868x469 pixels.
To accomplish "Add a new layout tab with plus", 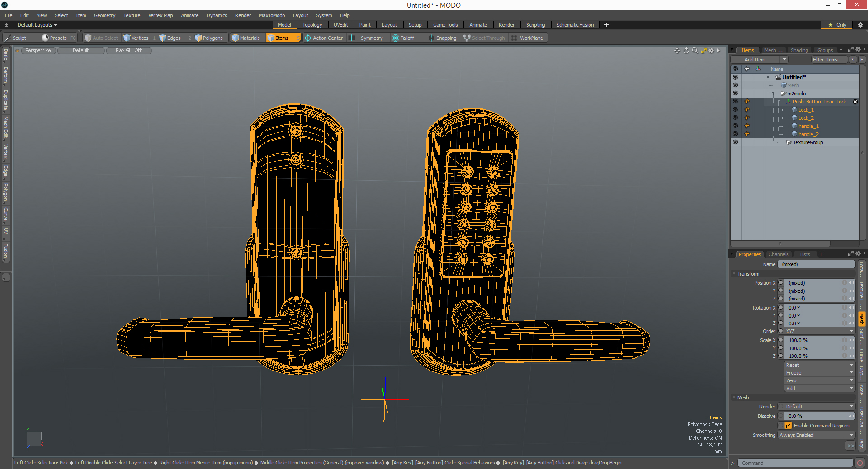I will tap(606, 25).
